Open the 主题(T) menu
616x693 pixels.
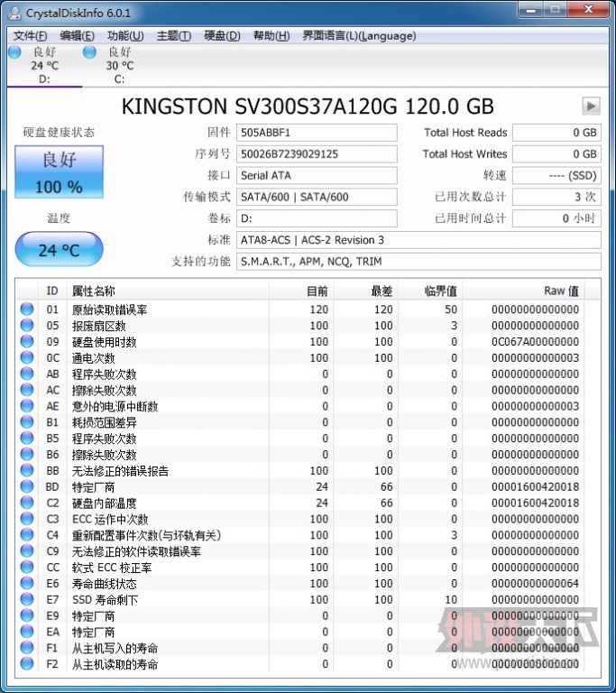click(x=174, y=36)
